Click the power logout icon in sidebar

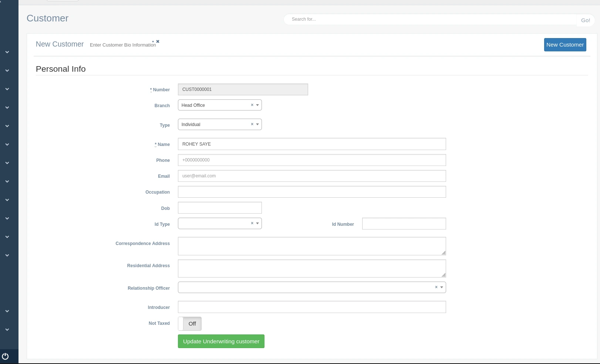point(5,356)
